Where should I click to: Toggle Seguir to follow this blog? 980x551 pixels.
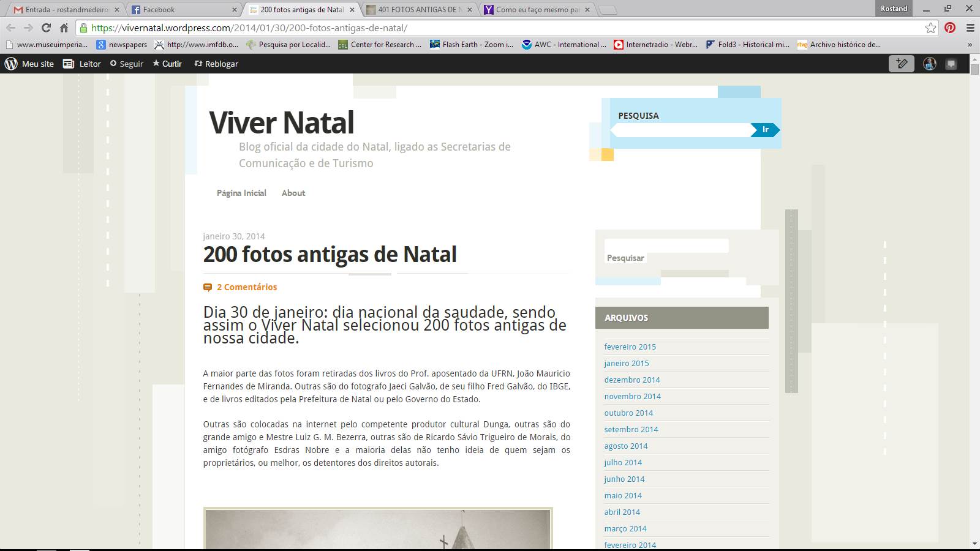tap(126, 64)
